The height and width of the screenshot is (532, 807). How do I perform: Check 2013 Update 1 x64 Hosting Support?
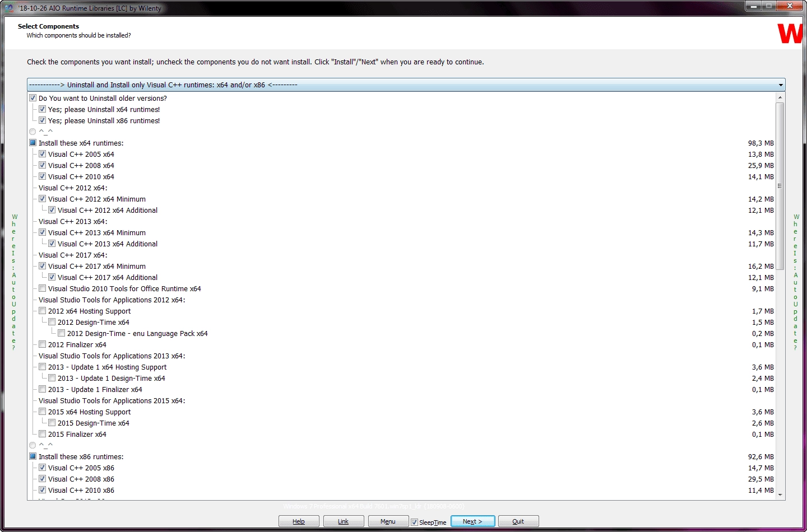click(x=42, y=367)
